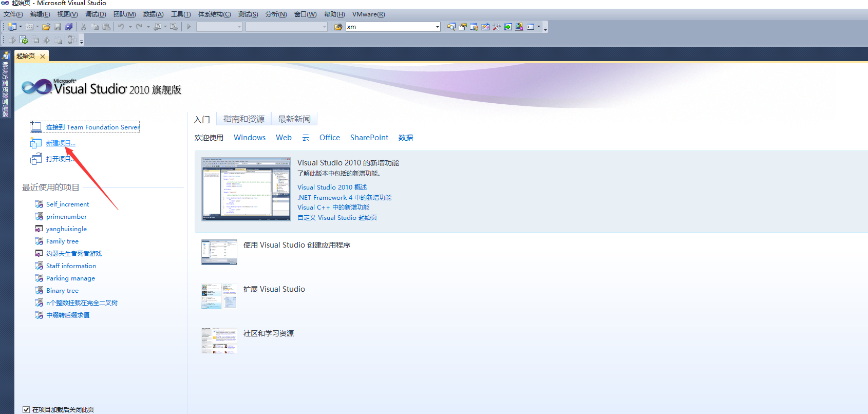
Task: Click the Start Page green arrow icon
Action: tap(508, 27)
